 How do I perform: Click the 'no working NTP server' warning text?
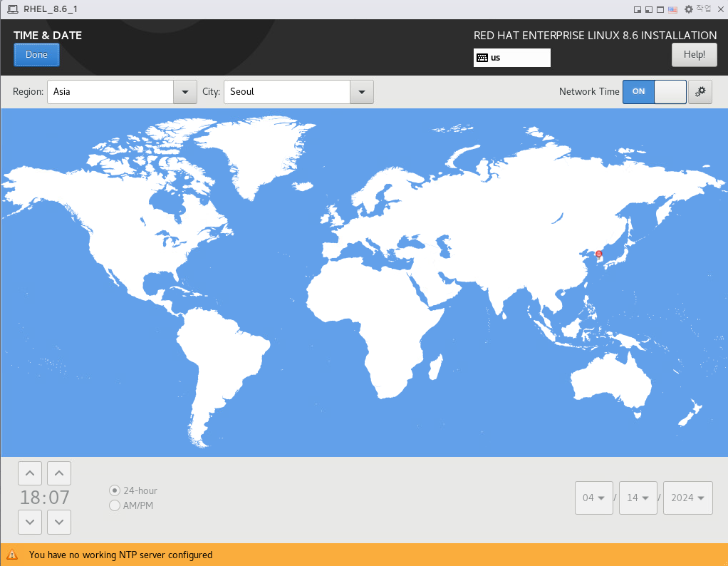(x=120, y=555)
